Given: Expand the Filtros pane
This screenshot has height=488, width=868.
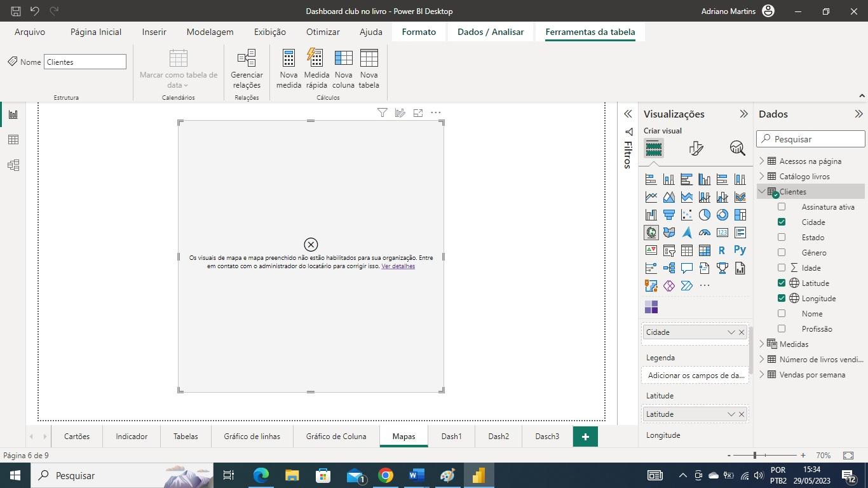Looking at the screenshot, I should click(x=628, y=114).
